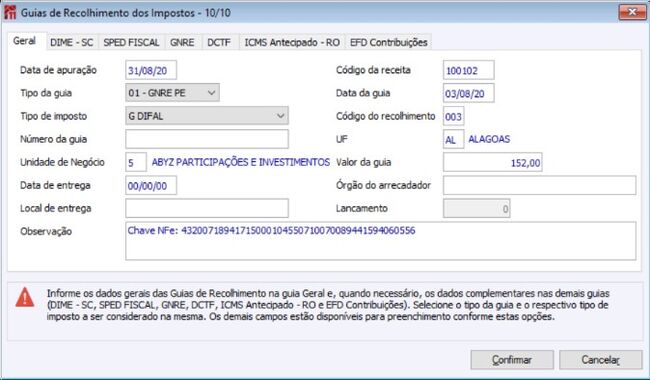Click the Código da receita field
This screenshot has width=650, height=380.
click(468, 70)
